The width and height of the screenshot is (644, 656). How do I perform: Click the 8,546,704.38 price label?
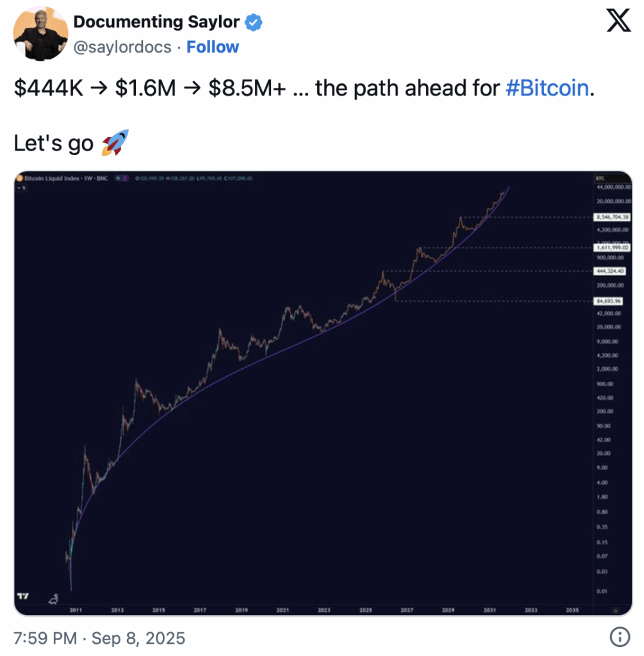612,217
